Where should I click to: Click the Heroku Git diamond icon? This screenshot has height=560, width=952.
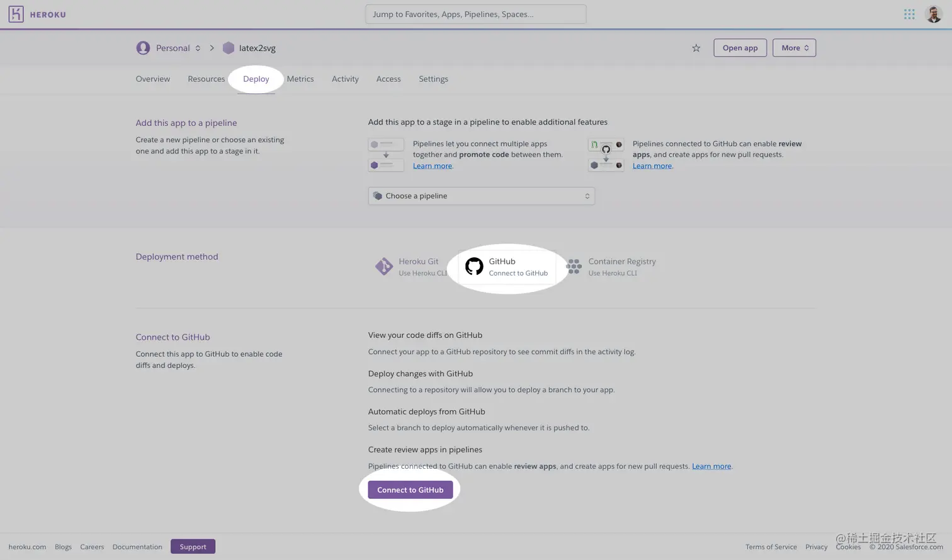(x=383, y=267)
